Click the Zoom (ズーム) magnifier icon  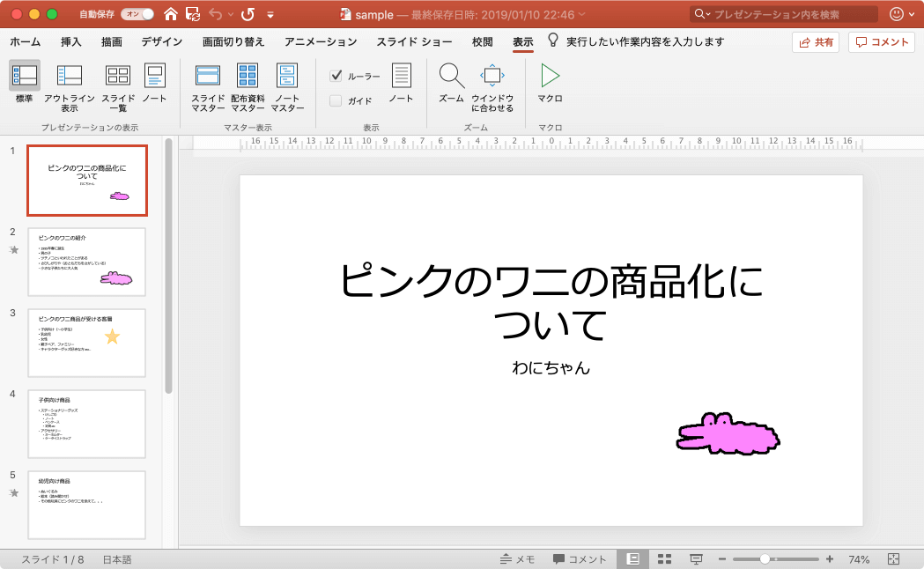click(x=451, y=77)
